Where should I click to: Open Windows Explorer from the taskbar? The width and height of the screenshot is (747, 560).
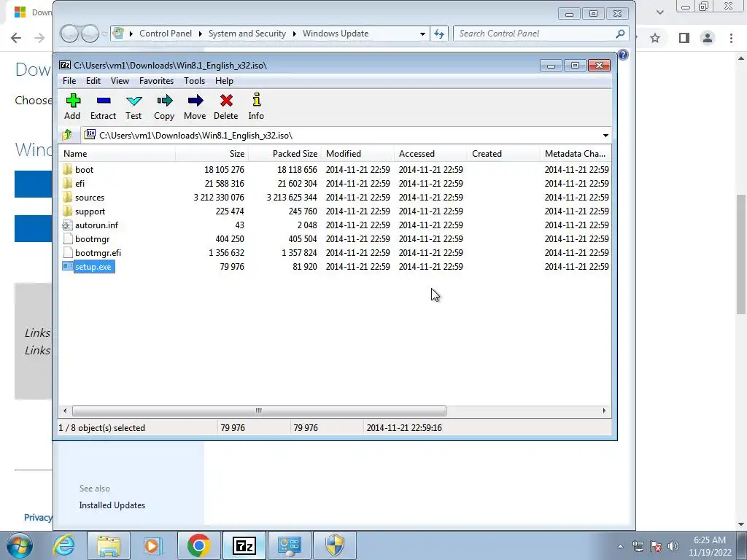(109, 545)
